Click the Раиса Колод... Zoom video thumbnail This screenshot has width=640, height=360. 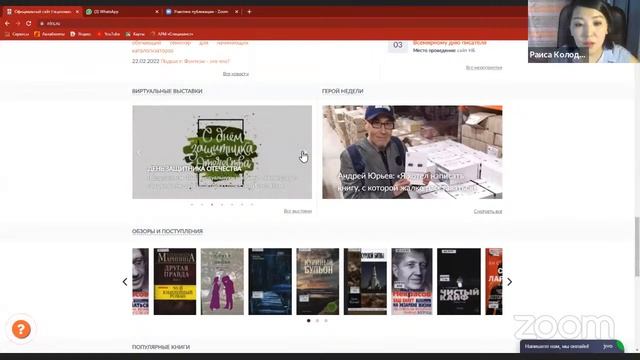(584, 31)
